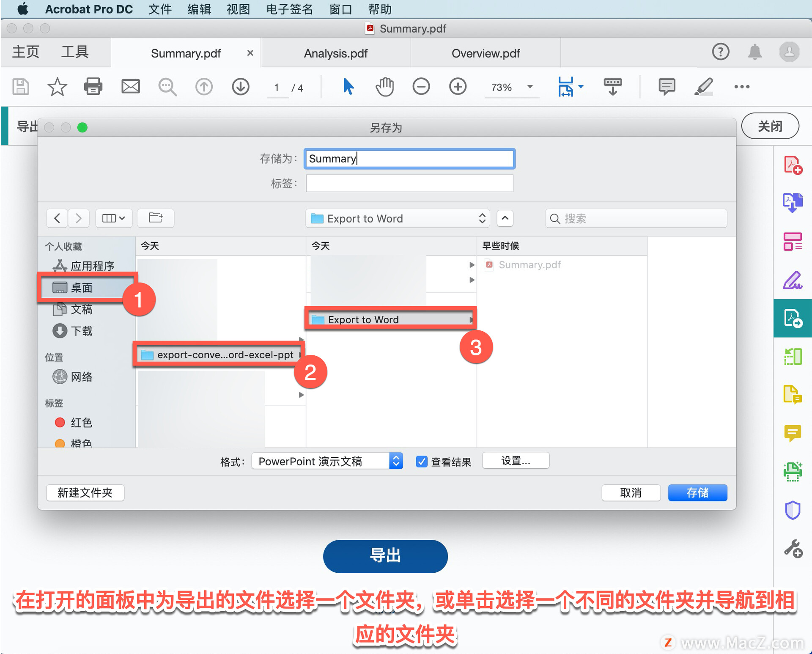812x654 pixels.
Task: Switch to the Overview.pdf tab
Action: point(486,53)
